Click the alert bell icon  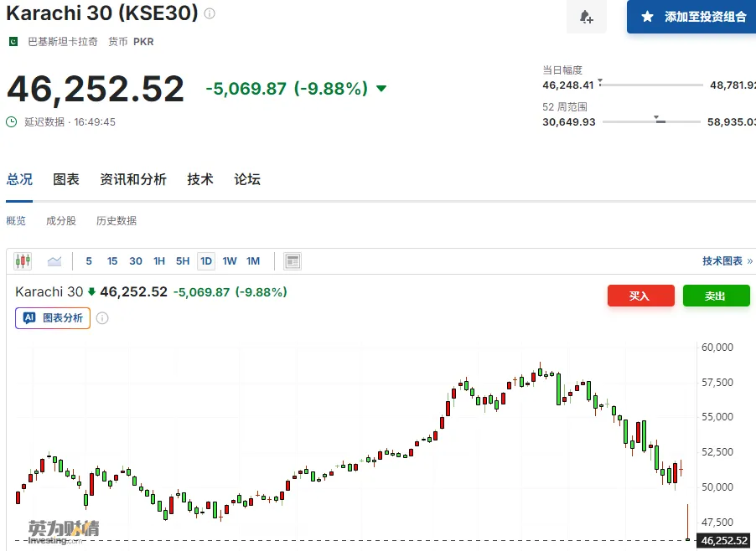(586, 17)
